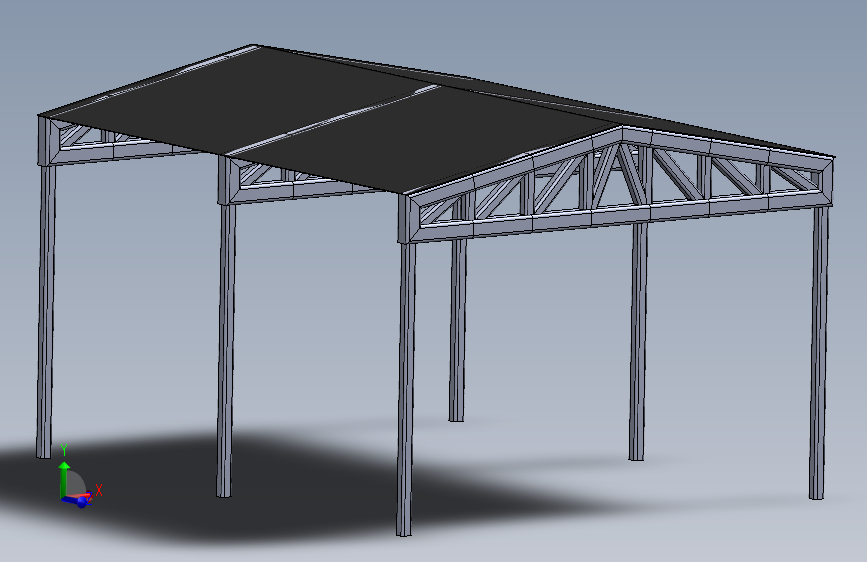Select the middle column on the front side
867x562 pixels.
click(225, 348)
